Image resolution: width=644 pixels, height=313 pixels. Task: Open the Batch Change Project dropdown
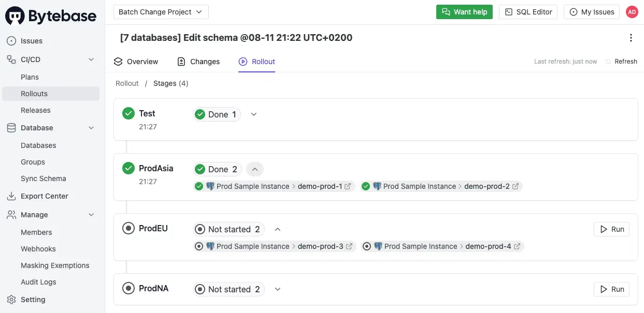(161, 12)
